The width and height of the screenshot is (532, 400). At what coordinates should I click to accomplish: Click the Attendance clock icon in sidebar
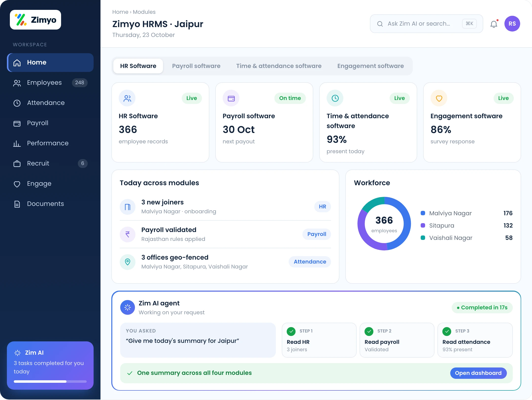click(17, 103)
